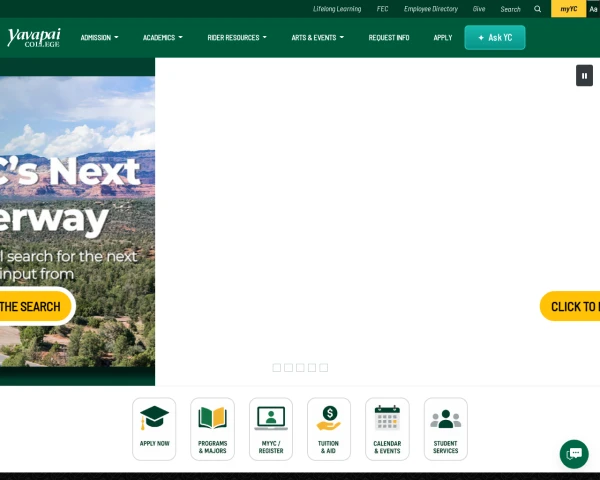Select the fifth carousel slide indicator
600x480 pixels.
click(324, 367)
